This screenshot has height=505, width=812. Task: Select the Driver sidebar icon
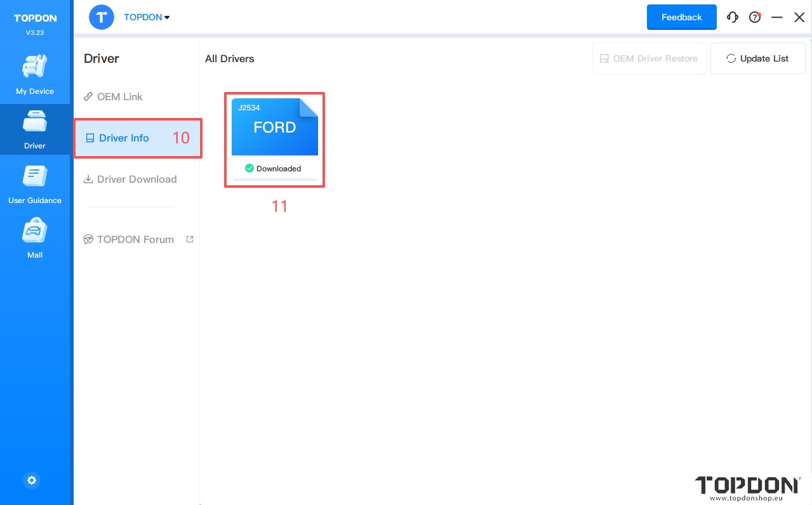click(35, 129)
